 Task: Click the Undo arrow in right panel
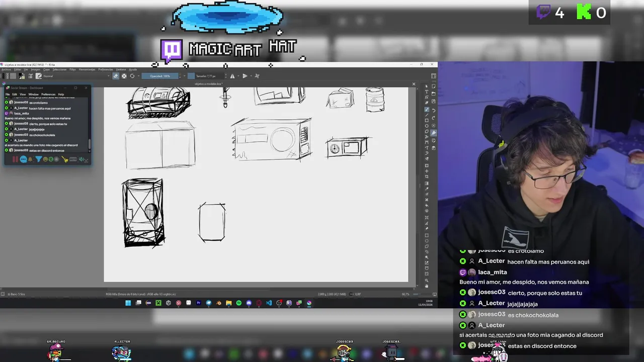434,111
